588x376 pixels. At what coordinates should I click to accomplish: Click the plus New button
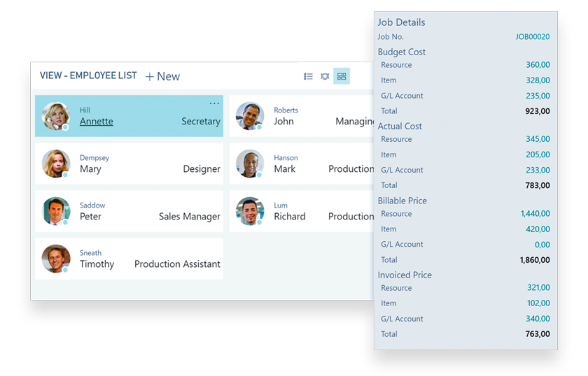tap(162, 76)
